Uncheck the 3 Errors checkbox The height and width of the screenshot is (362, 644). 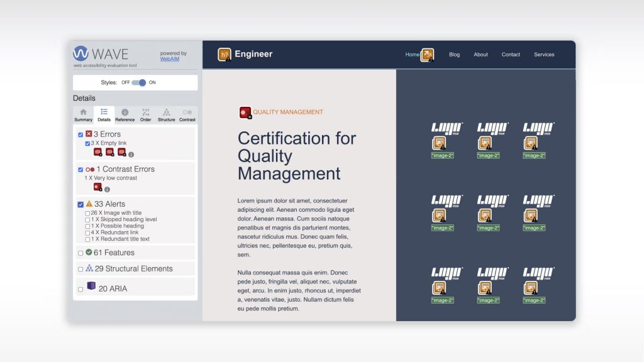80,134
